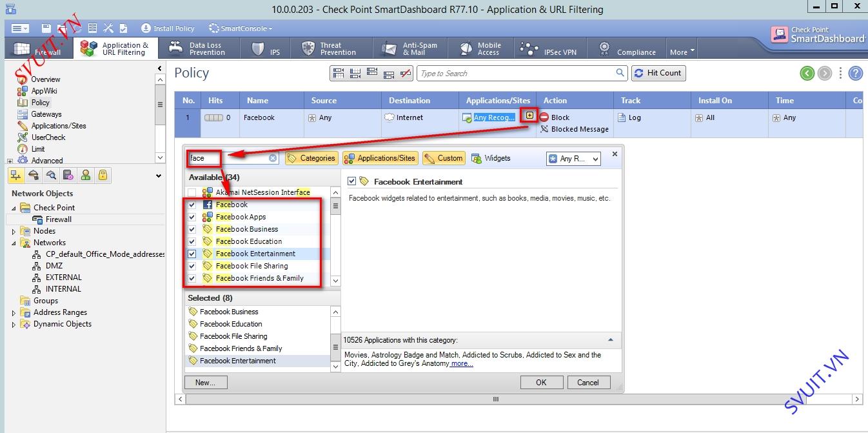Select the Servers and OPSEC icon tab
The height and width of the screenshot is (433, 868).
pos(68,175)
